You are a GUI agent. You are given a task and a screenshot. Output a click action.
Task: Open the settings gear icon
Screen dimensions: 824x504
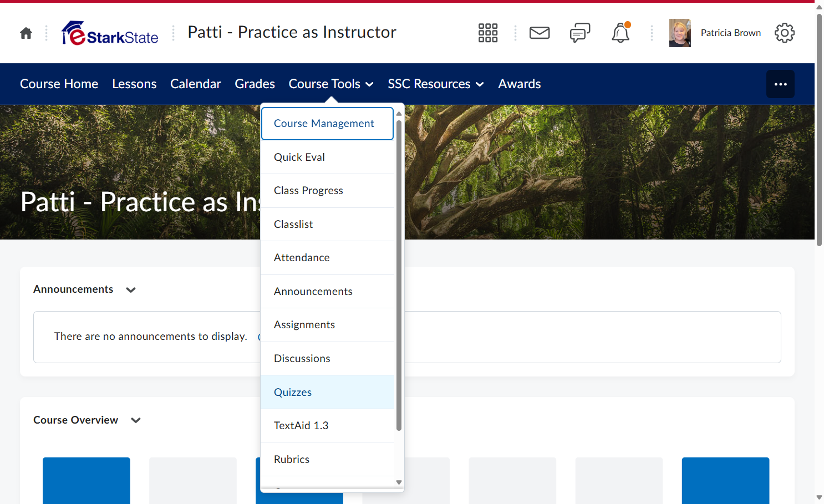pyautogui.click(x=785, y=33)
